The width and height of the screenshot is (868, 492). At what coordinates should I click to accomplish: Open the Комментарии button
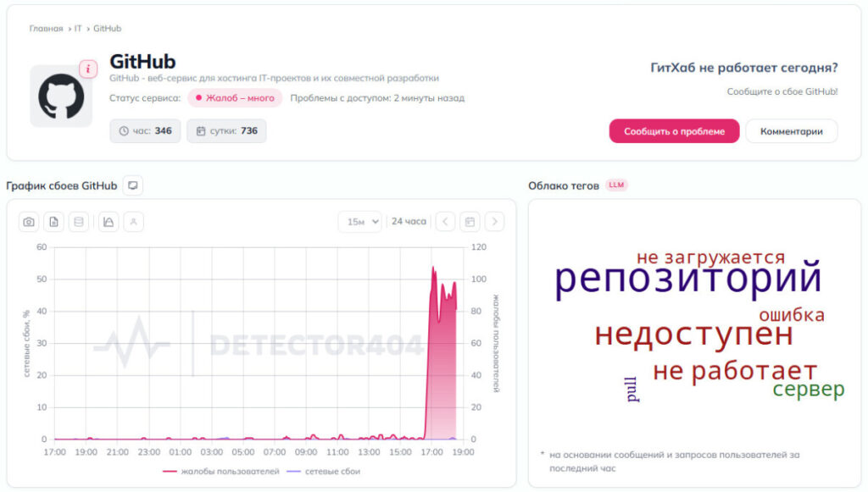(x=791, y=131)
